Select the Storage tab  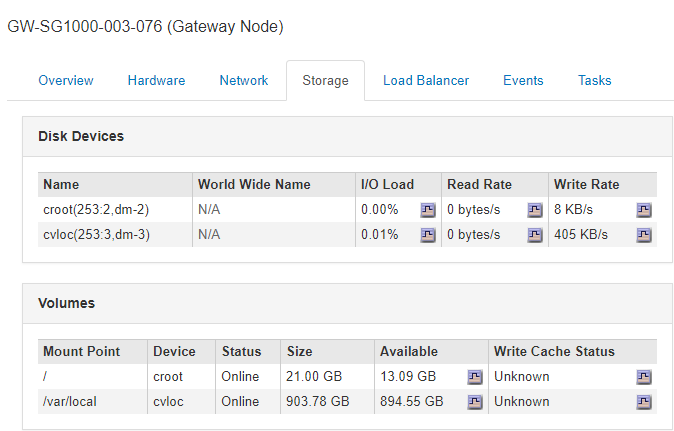point(325,81)
